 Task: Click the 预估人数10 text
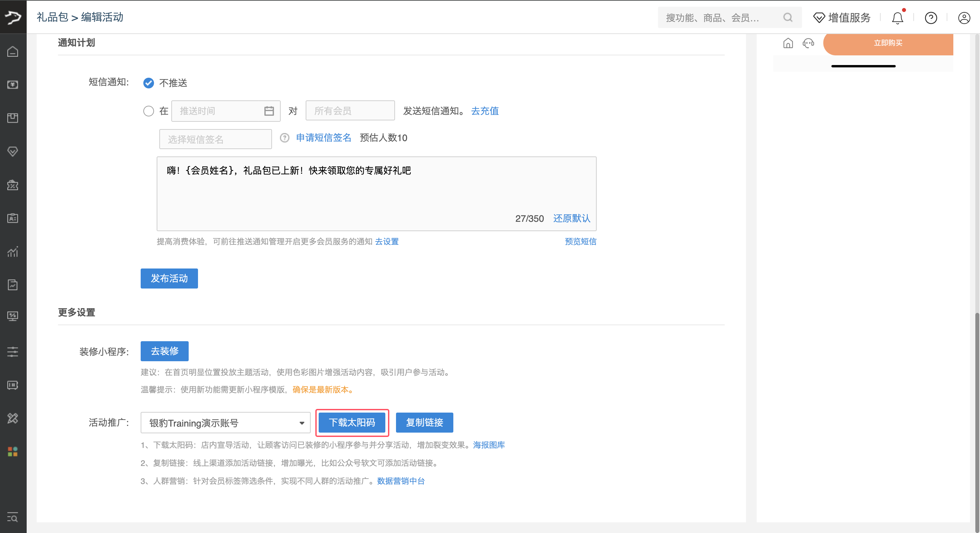click(383, 138)
